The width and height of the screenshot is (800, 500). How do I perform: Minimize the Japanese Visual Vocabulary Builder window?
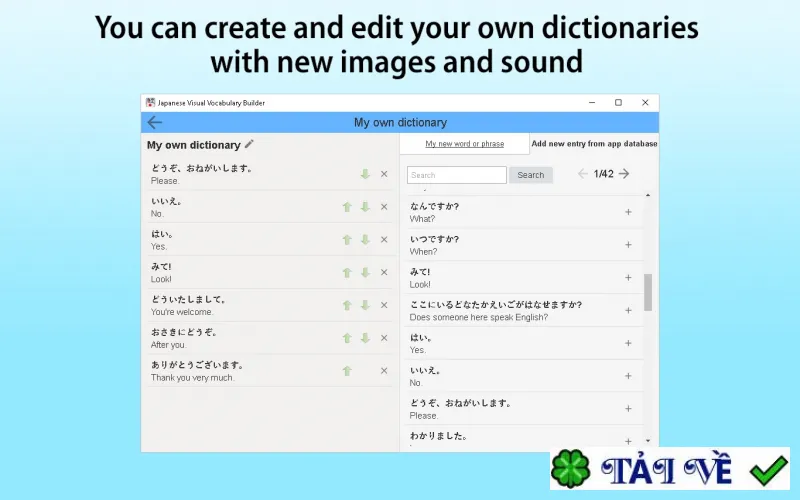click(x=592, y=103)
